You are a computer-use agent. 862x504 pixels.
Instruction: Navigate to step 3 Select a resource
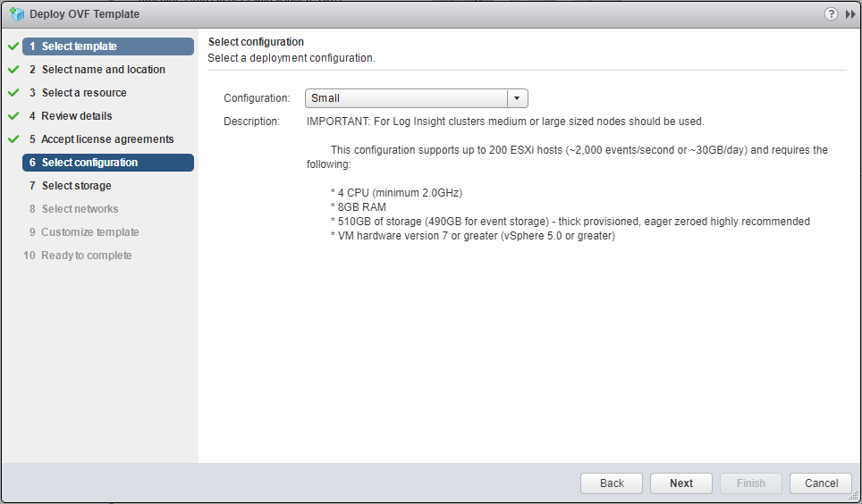(x=84, y=93)
